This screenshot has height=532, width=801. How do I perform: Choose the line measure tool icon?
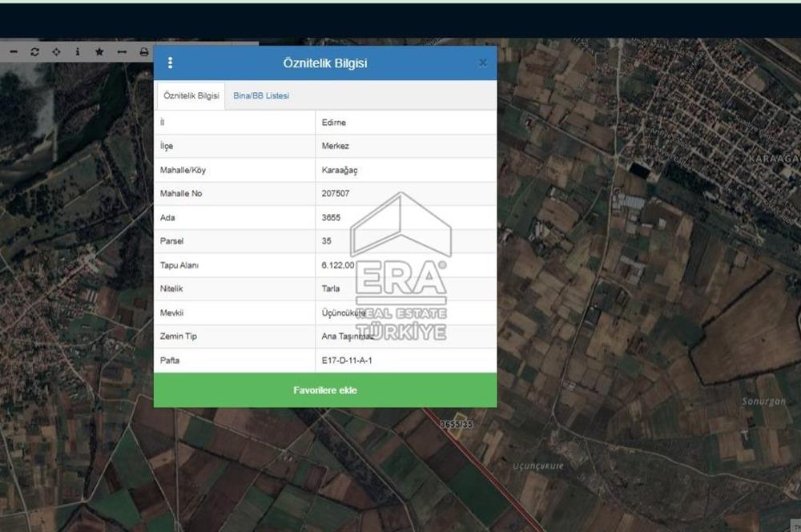122,51
